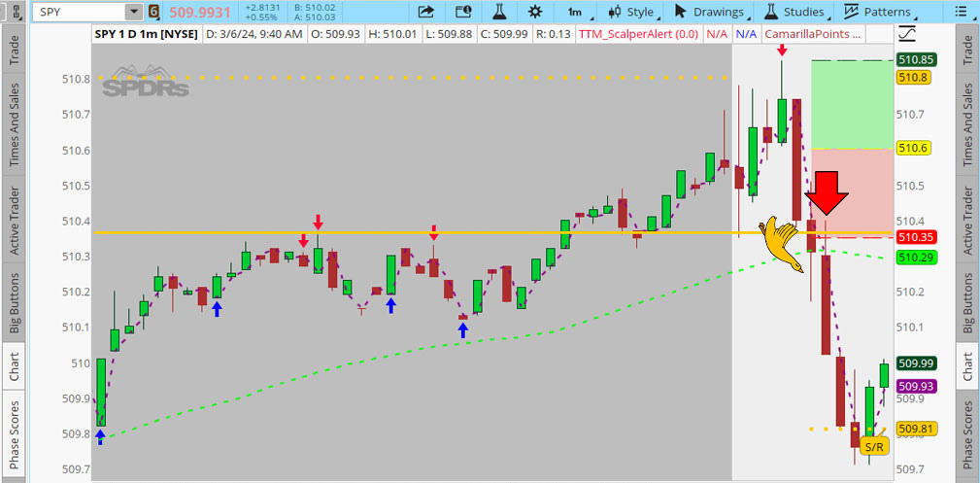Click the TTM_ScalperAlert (0.0) study label
Screen dimensions: 980x483
tap(638, 34)
